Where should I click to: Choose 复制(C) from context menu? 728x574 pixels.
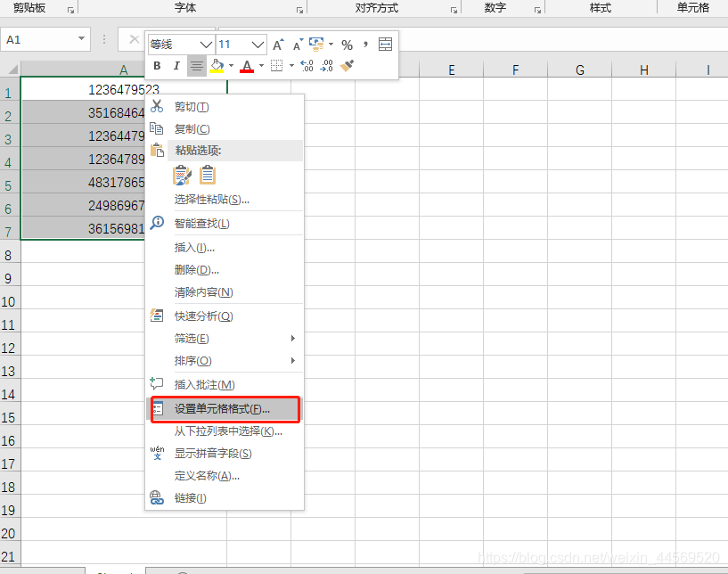225,129
